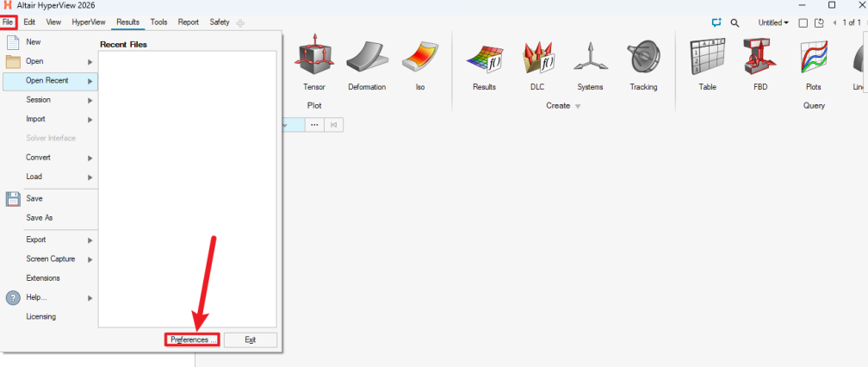
Task: Click the search magnifier icon
Action: coord(735,22)
